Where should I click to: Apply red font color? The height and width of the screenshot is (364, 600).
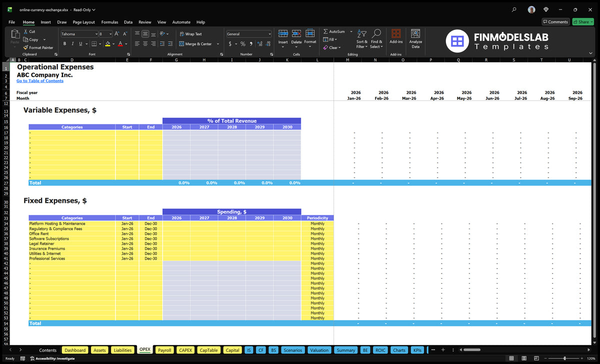[120, 44]
